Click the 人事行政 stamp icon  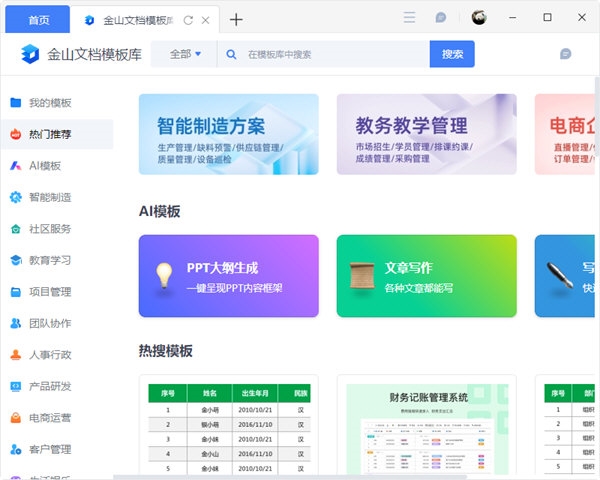coord(16,355)
